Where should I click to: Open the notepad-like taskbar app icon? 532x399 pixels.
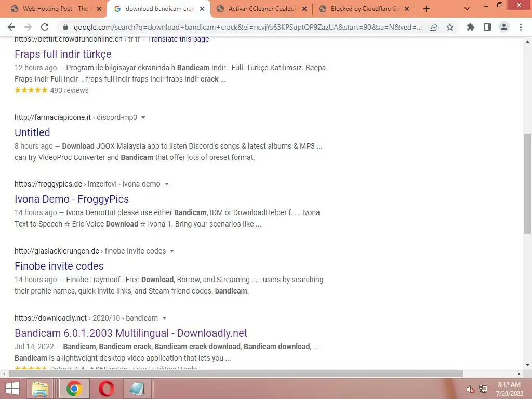coord(137,389)
